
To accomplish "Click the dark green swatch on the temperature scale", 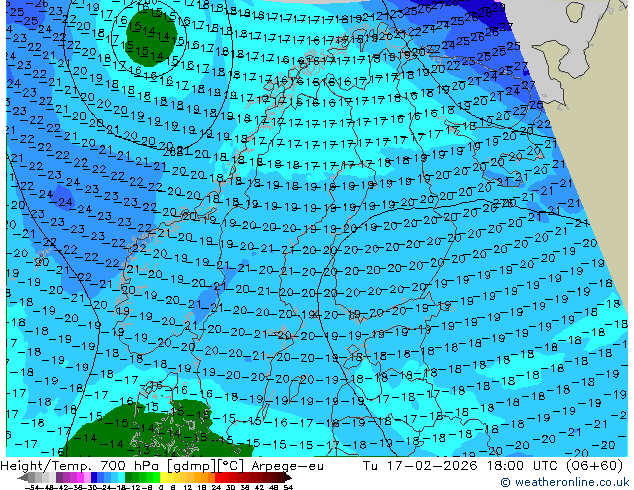I will [129, 477].
